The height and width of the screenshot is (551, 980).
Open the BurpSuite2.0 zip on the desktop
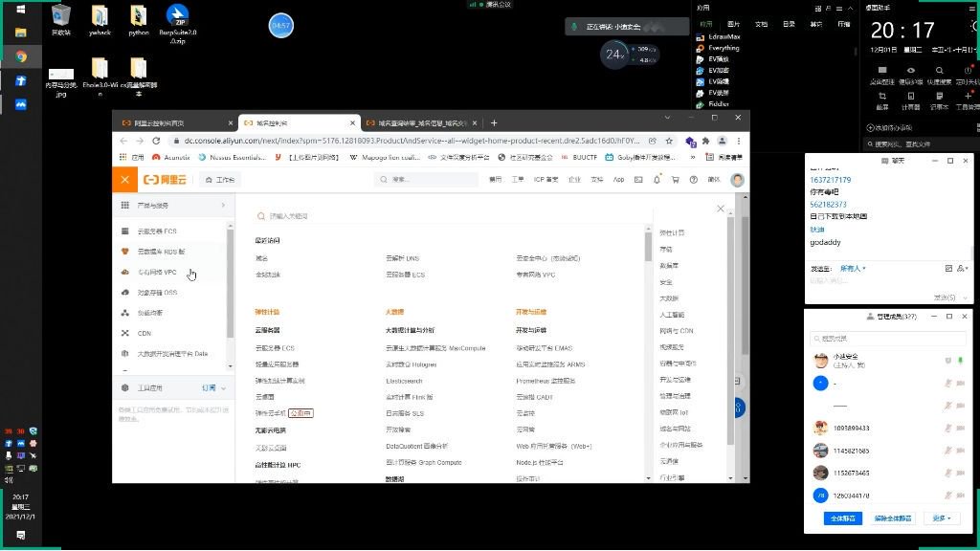coord(177,24)
